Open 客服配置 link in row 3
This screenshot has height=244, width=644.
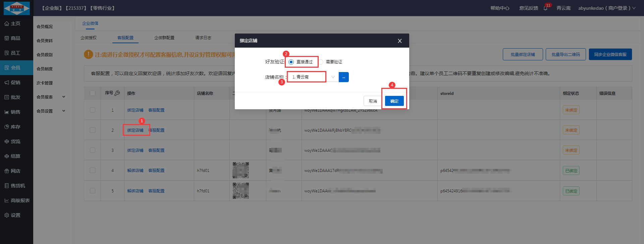(156, 150)
